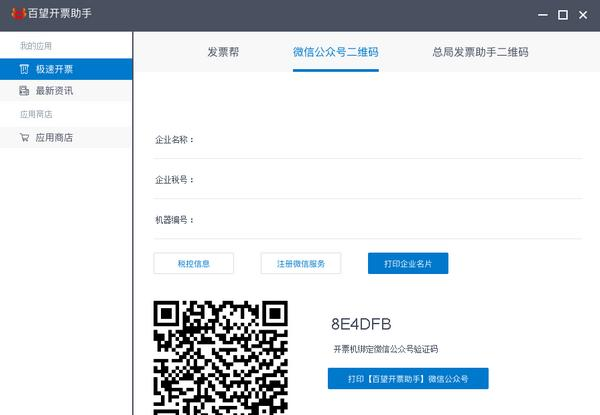Click the 百望开票助手 title text
This screenshot has height=415, width=600.
click(60, 14)
